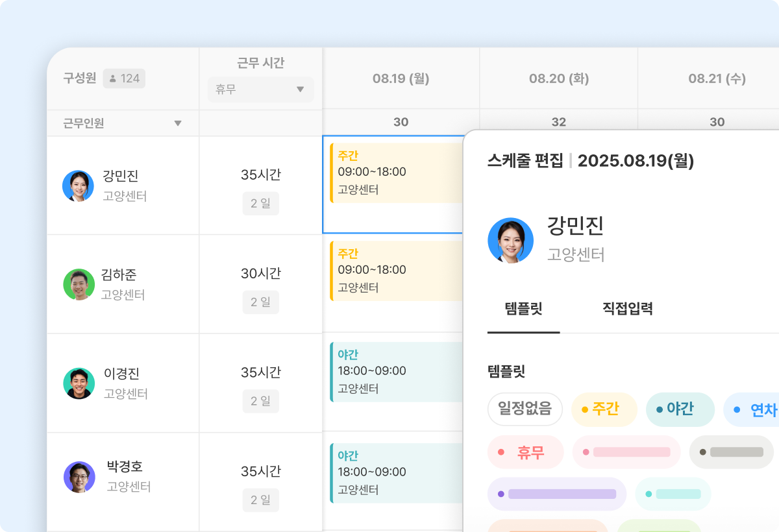
Task: Expand the 근무인원 dropdown arrow
Action: click(x=178, y=123)
